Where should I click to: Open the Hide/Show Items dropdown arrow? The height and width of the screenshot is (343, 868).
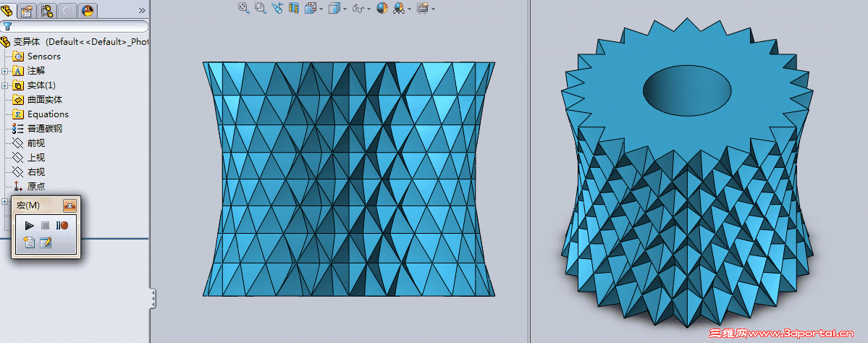[x=368, y=9]
